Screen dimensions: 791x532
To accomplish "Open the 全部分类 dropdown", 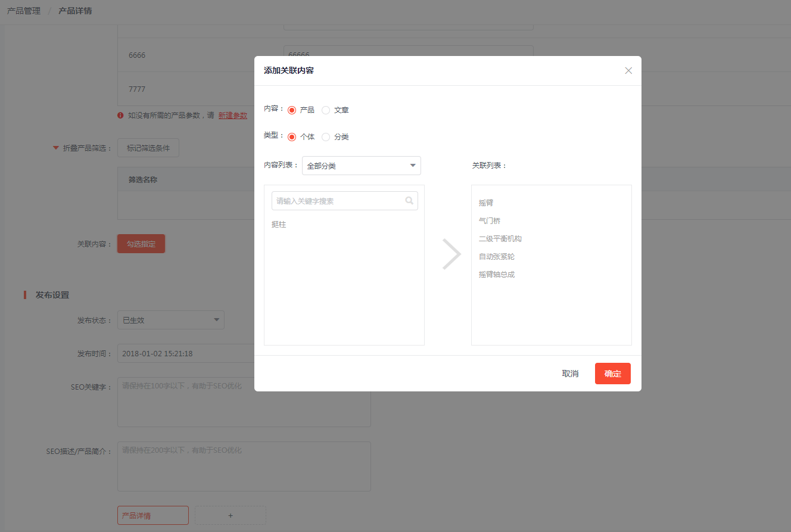I will 362,166.
